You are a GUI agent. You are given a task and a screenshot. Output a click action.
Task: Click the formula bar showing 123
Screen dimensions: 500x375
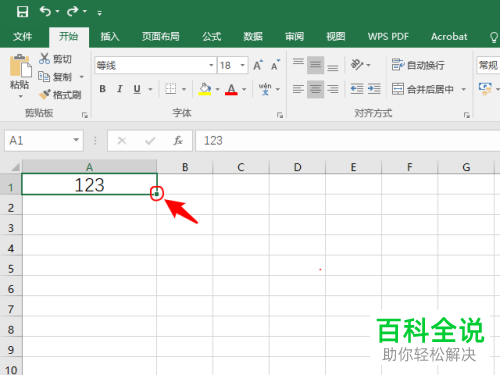point(348,141)
